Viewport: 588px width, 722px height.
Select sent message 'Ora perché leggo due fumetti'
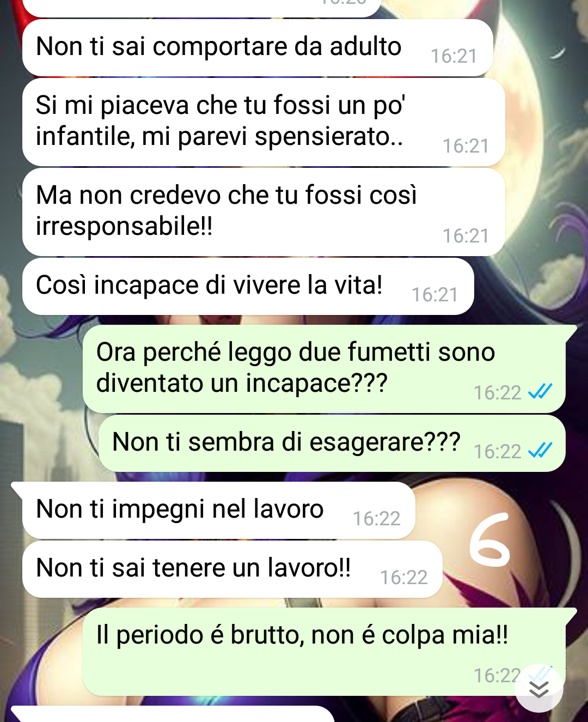[x=324, y=369]
